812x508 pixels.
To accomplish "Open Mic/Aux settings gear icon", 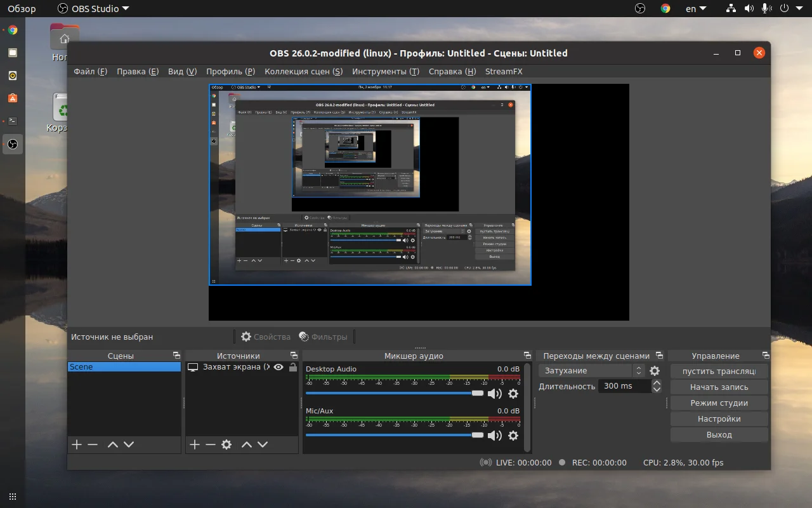I will 513,436.
